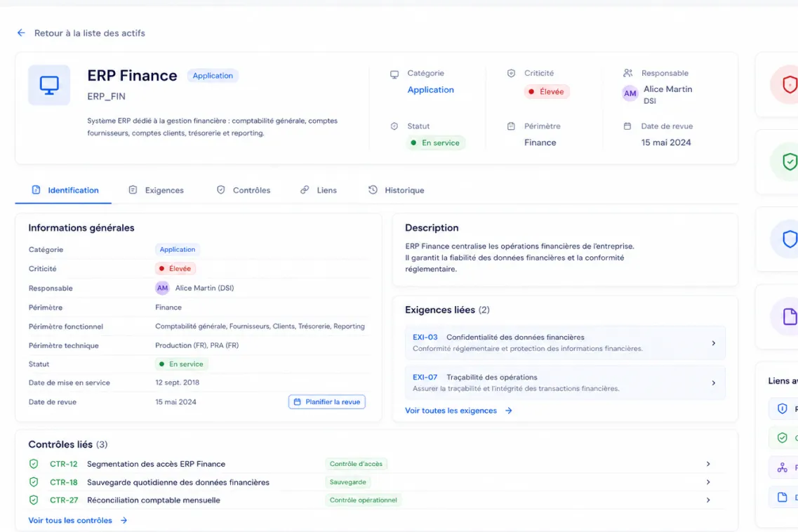Open Voir toutes les exigences link
798x532 pixels.
coord(451,411)
